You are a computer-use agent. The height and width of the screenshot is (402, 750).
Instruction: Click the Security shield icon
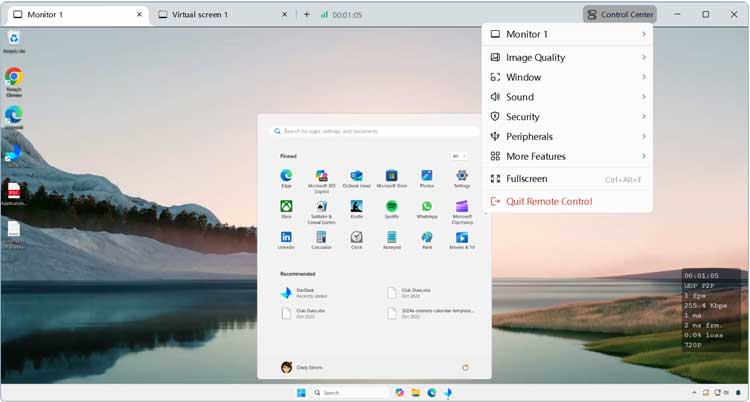(x=495, y=117)
